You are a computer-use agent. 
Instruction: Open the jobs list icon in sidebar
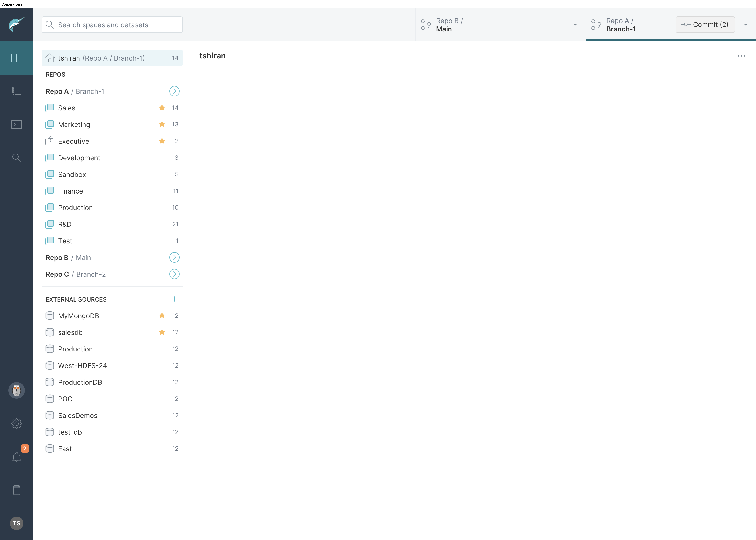pos(16,91)
